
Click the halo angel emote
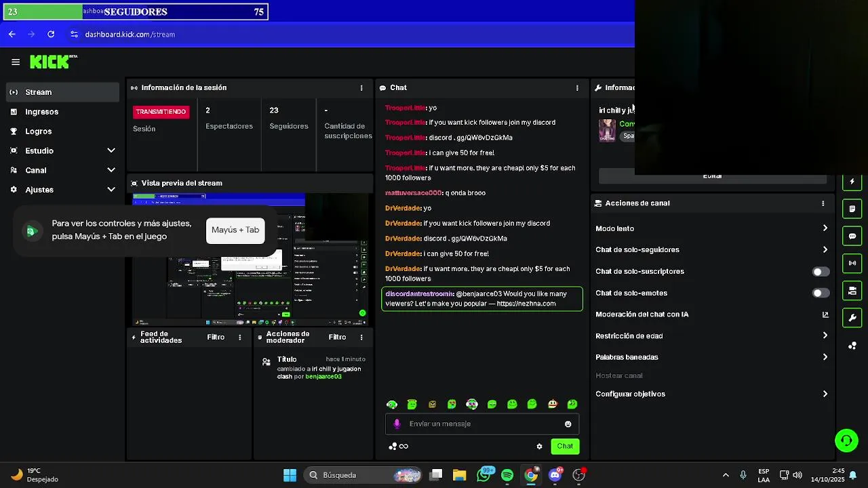412,404
